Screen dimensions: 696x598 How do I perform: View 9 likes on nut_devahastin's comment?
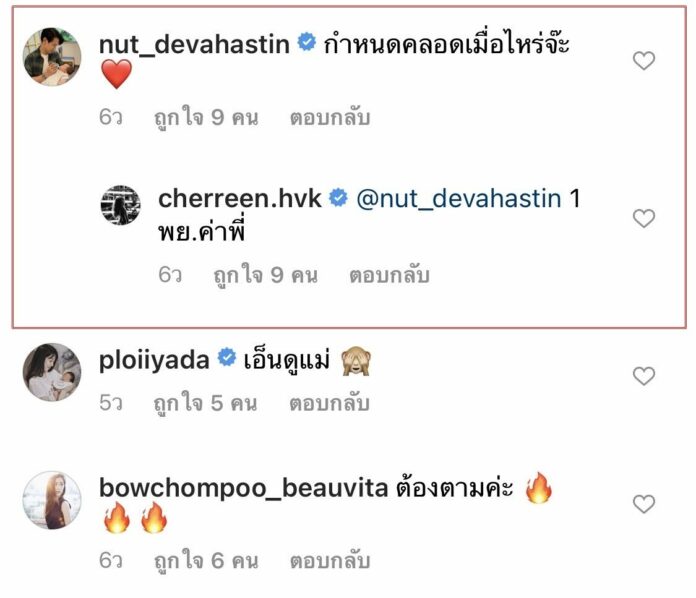click(x=206, y=118)
